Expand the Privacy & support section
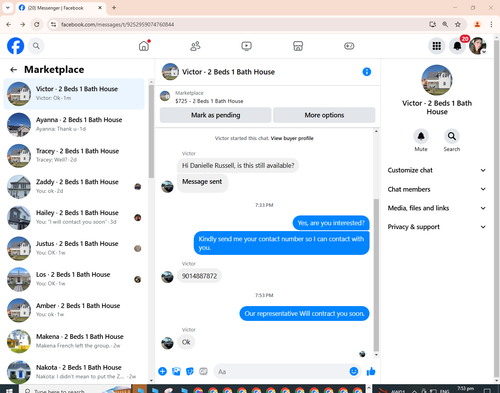500x393 pixels. pyautogui.click(x=437, y=227)
